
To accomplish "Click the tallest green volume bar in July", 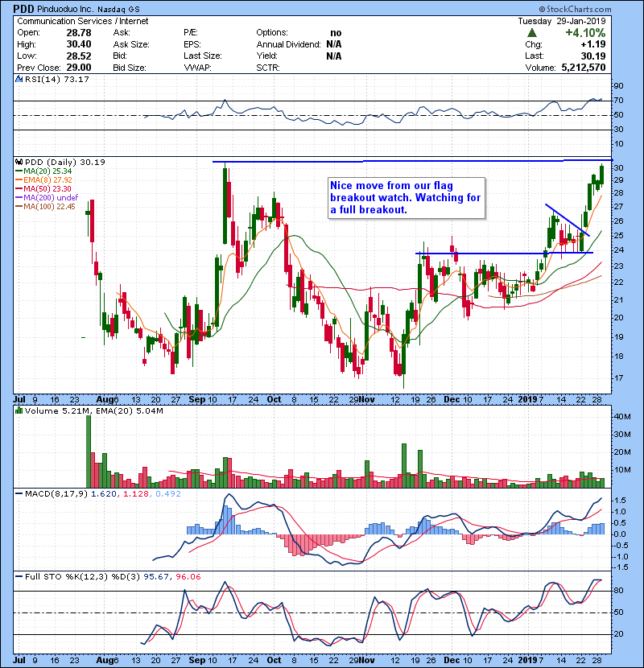I will [x=89, y=452].
